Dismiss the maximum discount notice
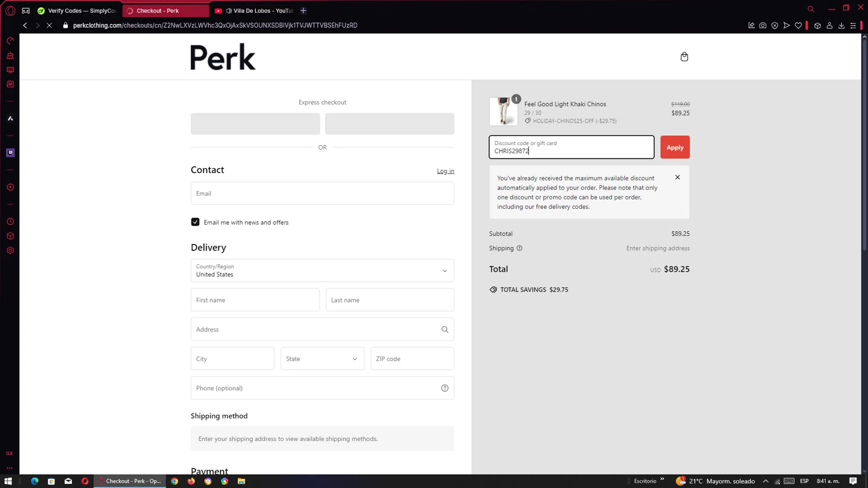868x488 pixels. click(678, 178)
